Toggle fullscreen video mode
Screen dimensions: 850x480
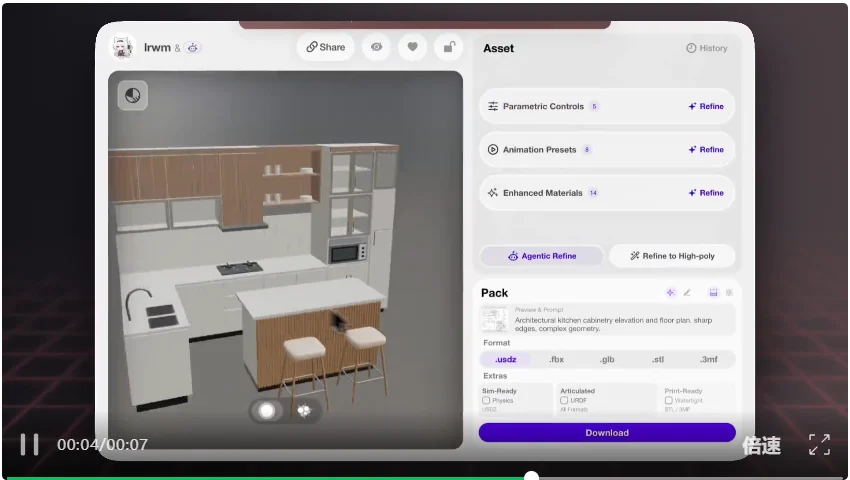819,445
